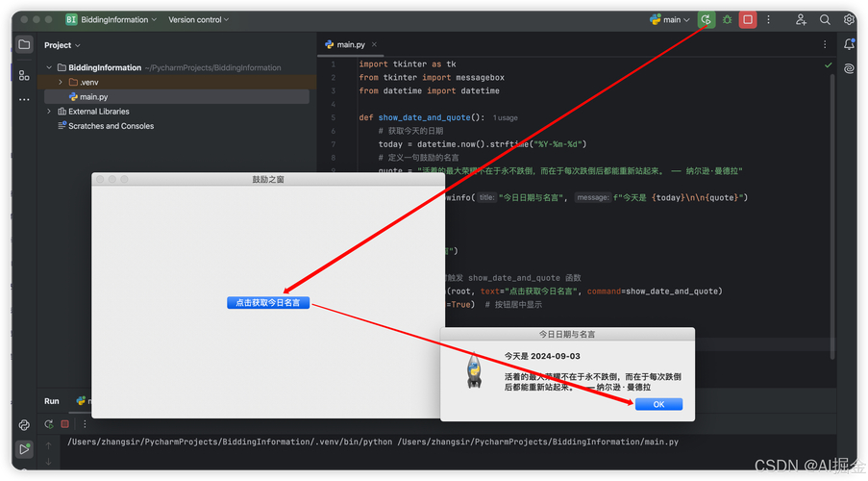Open the BiddingInformation project dropdown

coord(112,19)
